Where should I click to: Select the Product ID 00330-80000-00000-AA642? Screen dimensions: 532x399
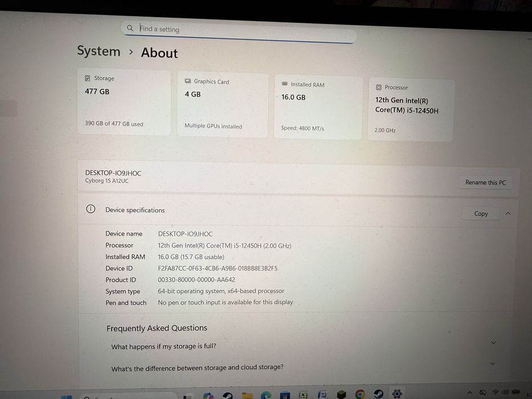click(197, 280)
